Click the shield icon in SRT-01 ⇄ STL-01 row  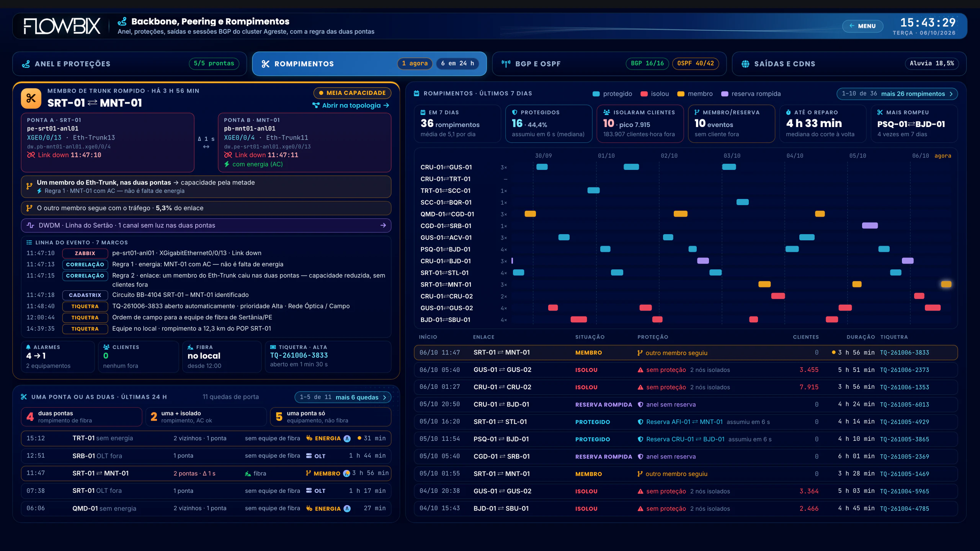640,422
